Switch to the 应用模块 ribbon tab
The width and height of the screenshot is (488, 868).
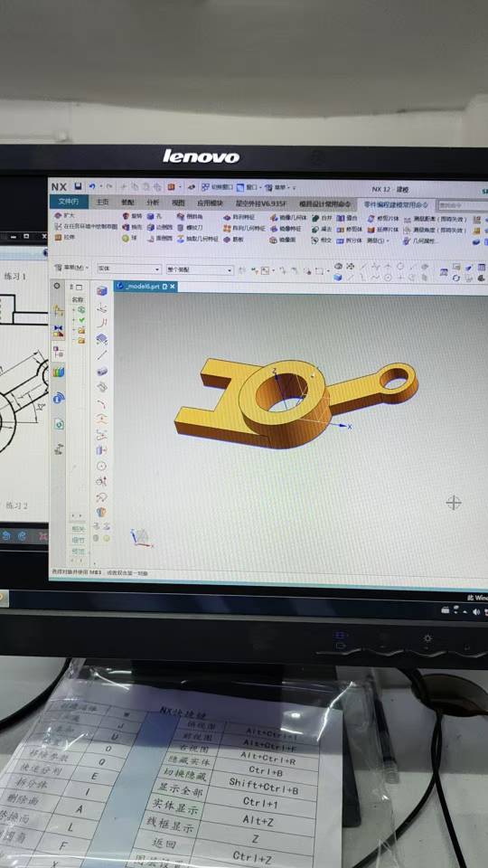[211, 203]
